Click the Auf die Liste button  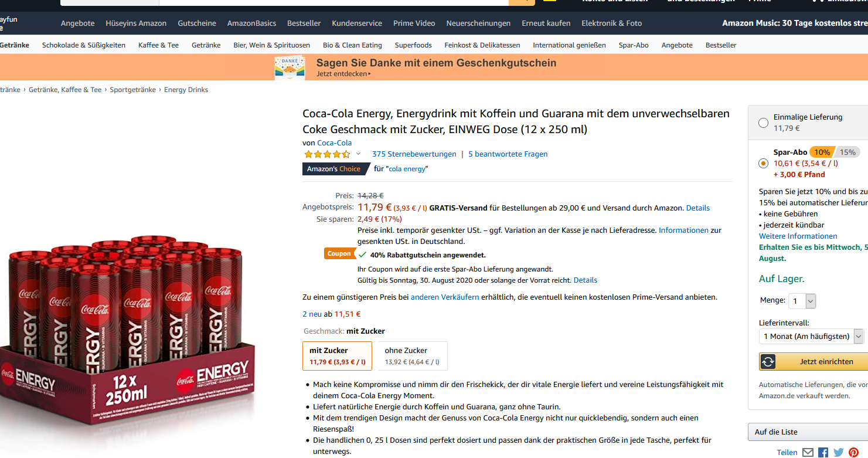pyautogui.click(x=809, y=432)
